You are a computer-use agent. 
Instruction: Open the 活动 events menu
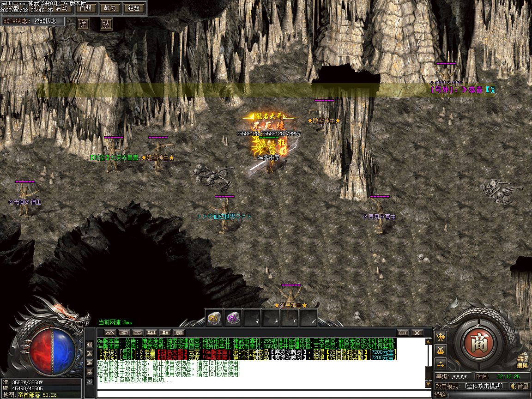(x=61, y=8)
